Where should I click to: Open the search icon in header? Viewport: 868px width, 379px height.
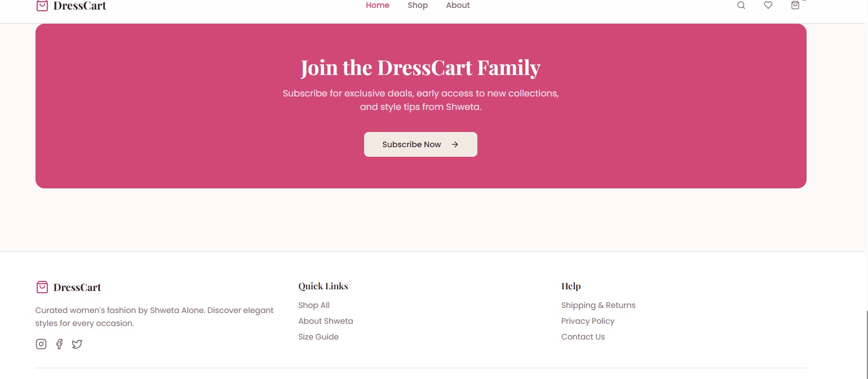pyautogui.click(x=741, y=6)
